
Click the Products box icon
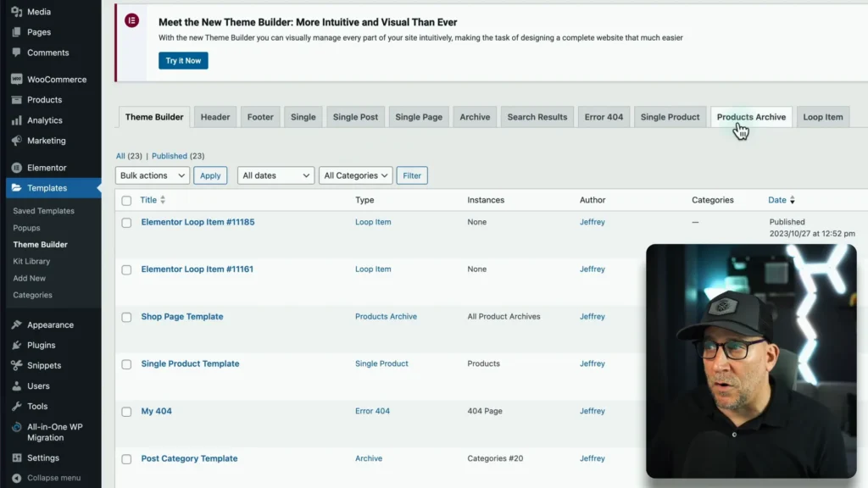(x=17, y=100)
